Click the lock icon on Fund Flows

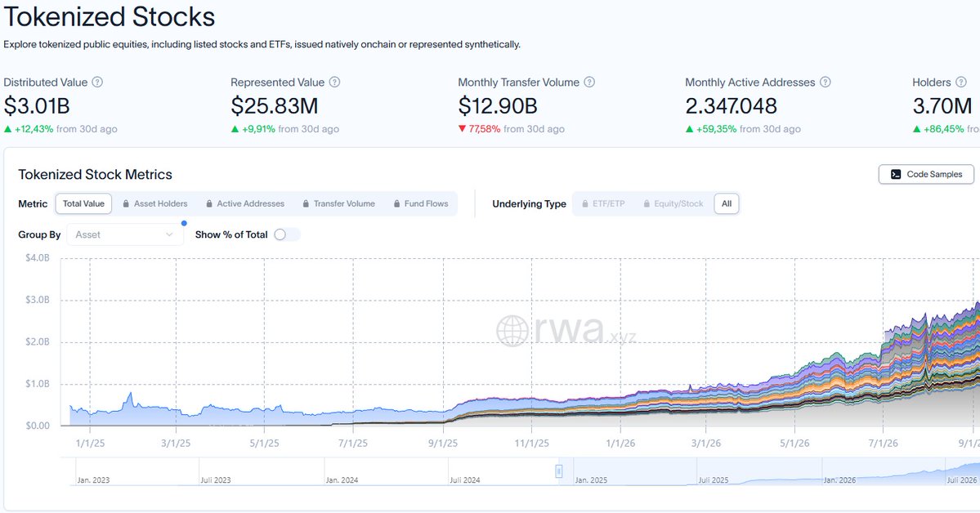397,203
